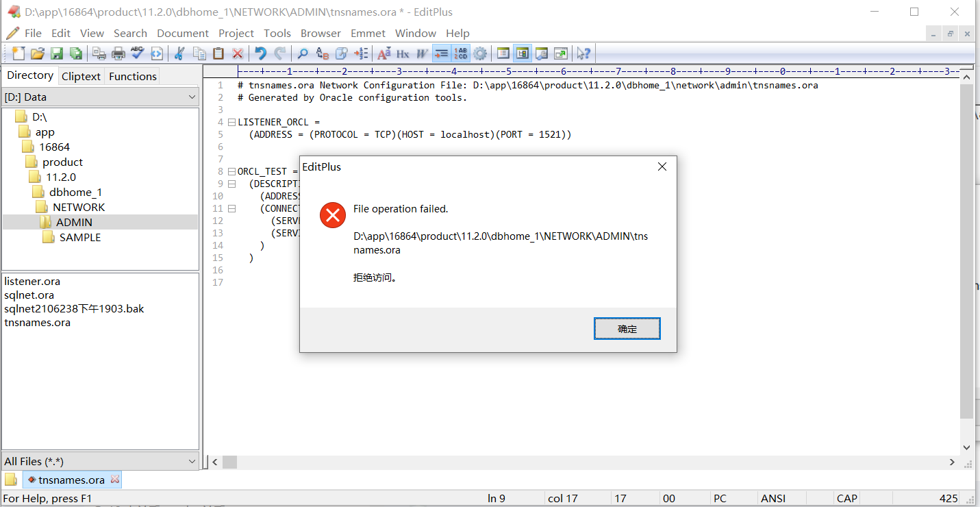Image resolution: width=980 pixels, height=507 pixels.
Task: Toggle the Directory window toolbar button
Action: (523, 53)
